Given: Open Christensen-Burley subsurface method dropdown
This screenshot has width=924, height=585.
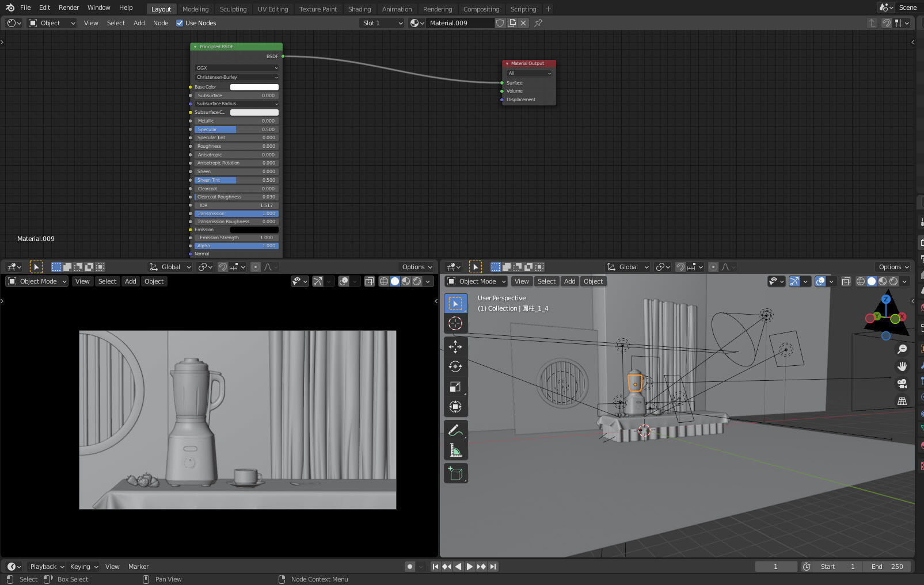Looking at the screenshot, I should (x=237, y=77).
